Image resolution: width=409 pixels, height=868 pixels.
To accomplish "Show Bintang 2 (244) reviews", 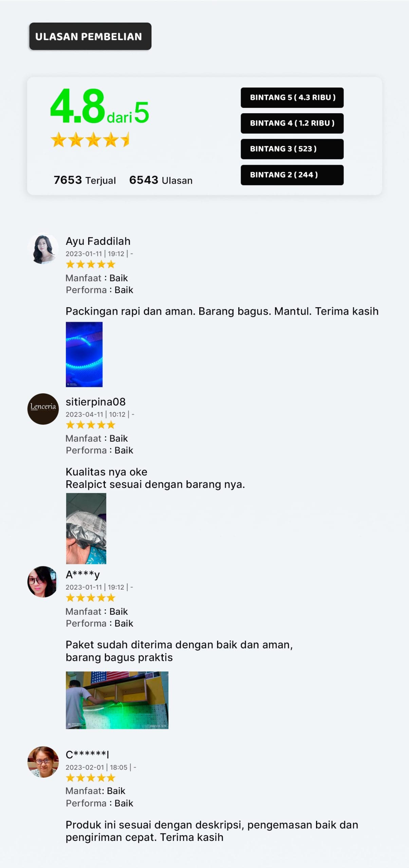I will [292, 175].
